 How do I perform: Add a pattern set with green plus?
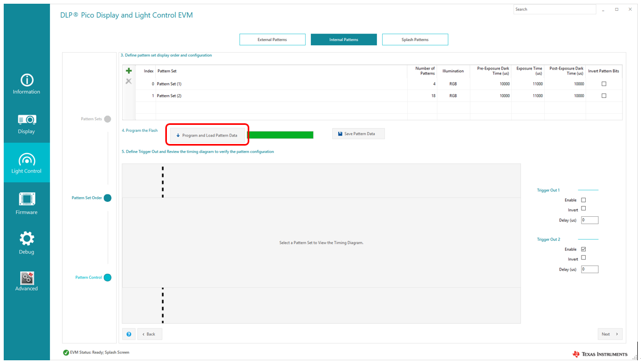(x=128, y=71)
